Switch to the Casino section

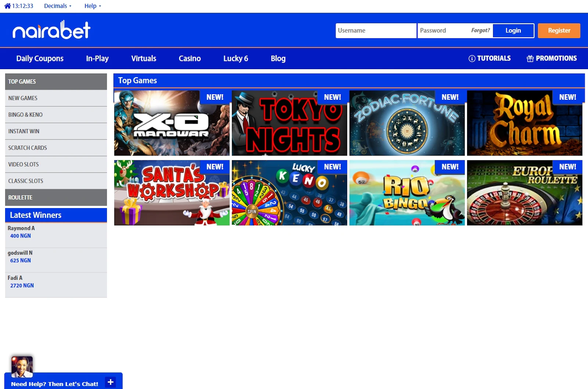pos(190,58)
